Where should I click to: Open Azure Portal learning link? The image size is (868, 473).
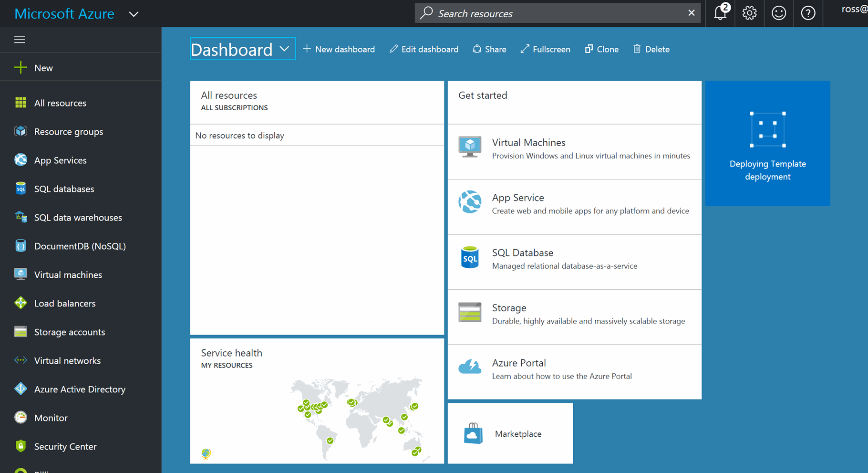coord(574,372)
